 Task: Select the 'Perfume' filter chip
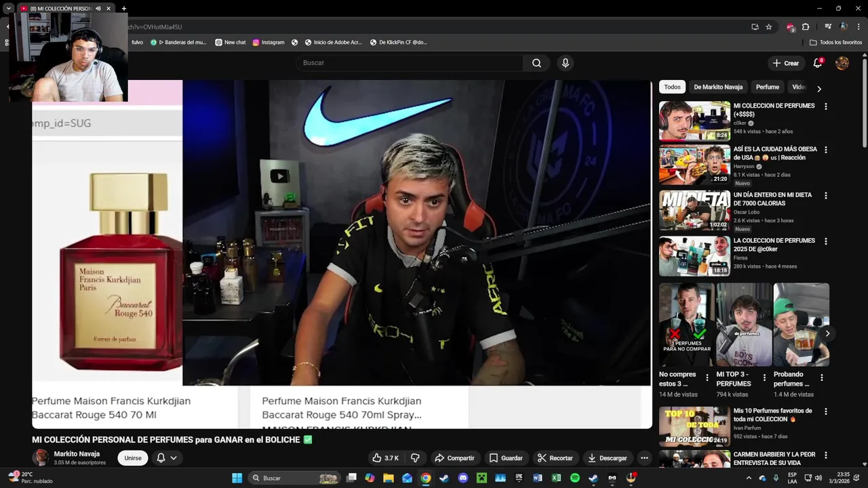point(767,87)
